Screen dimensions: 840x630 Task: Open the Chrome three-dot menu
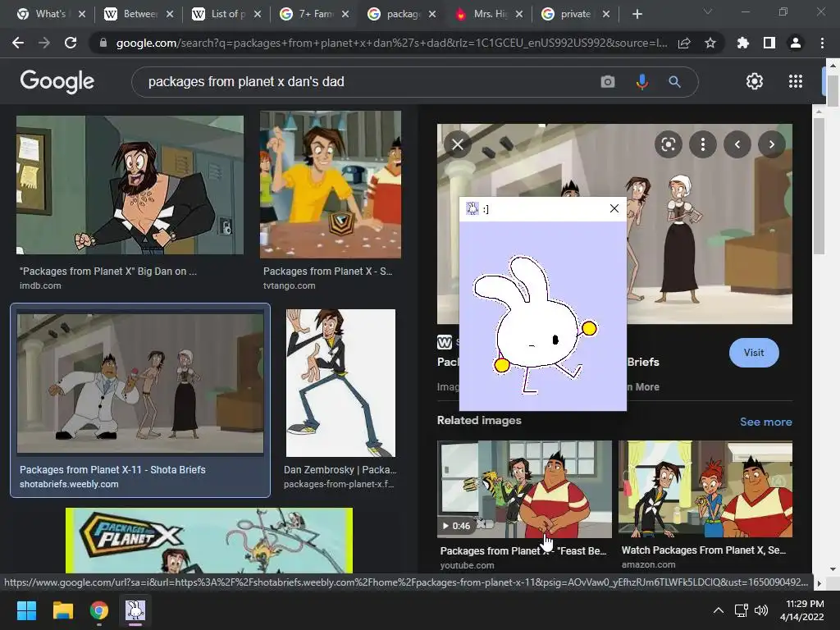pos(822,43)
